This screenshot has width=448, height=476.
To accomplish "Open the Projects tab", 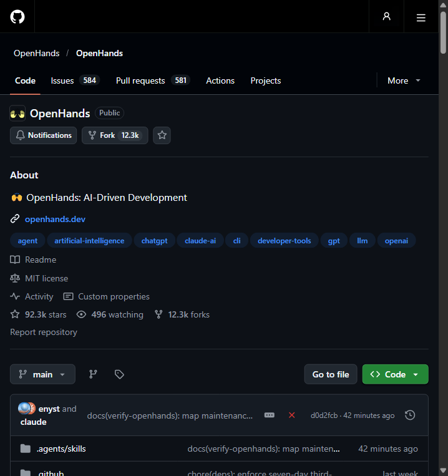I will 266,80.
